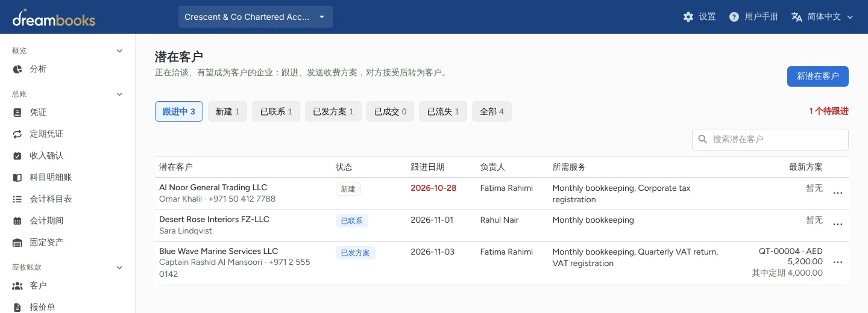Open the 简体中文 language dropdown
Viewport: 868px width, 313px height.
pos(823,17)
